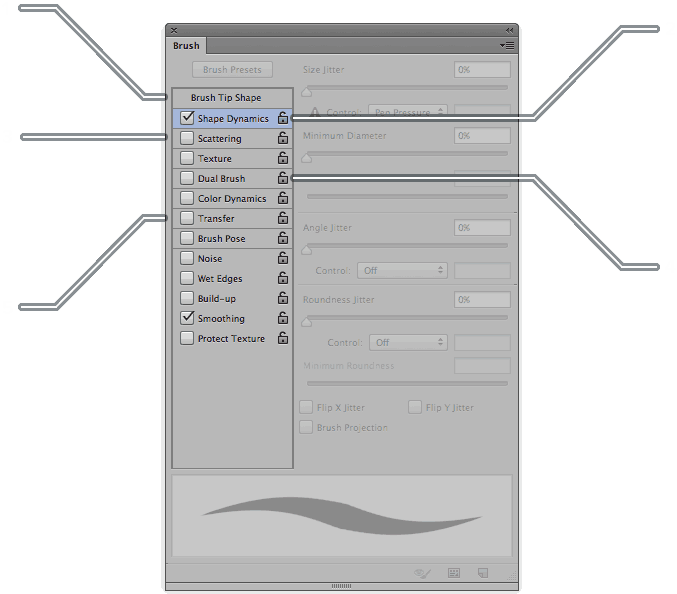Enable the Scattering checkbox
Viewport: 677px width, 594px height.
point(187,138)
